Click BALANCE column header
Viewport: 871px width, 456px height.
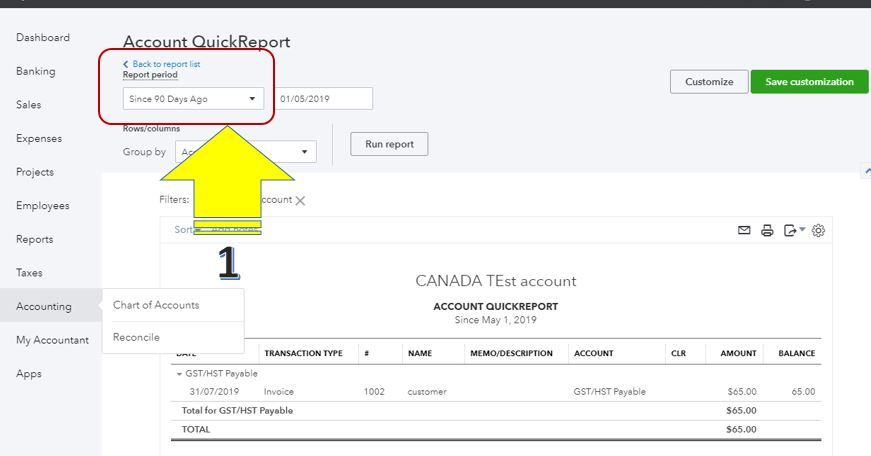[797, 353]
